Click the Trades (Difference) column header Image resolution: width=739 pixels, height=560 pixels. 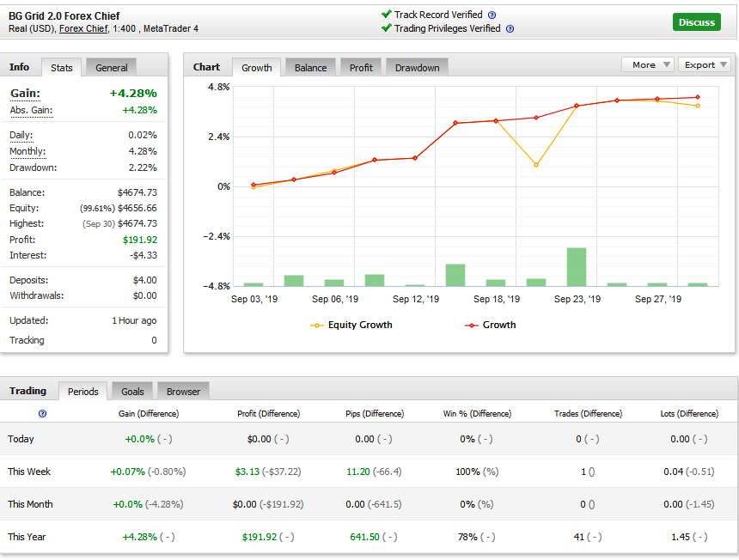(x=588, y=413)
